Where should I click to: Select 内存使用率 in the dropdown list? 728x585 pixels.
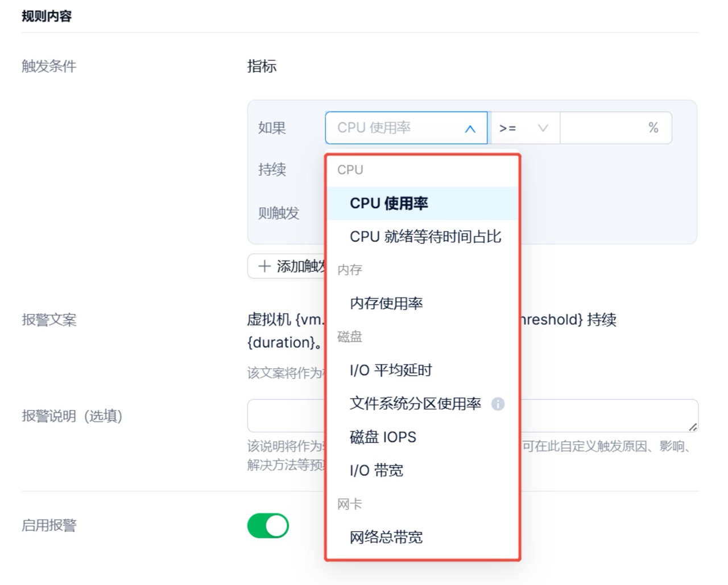[x=386, y=304]
